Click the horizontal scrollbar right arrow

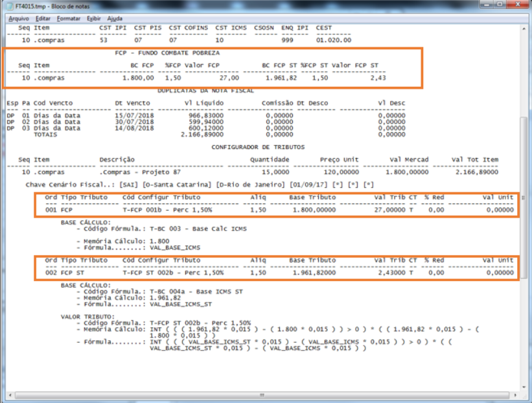click(515, 395)
